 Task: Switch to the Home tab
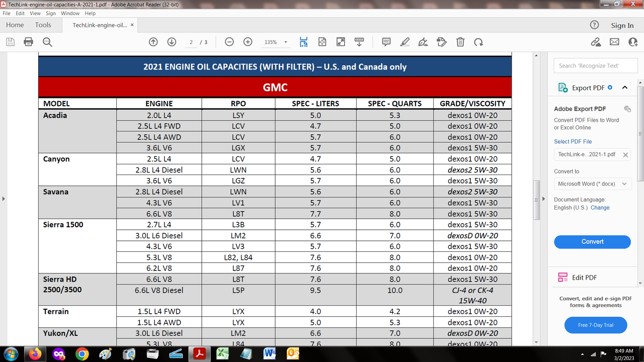click(15, 25)
